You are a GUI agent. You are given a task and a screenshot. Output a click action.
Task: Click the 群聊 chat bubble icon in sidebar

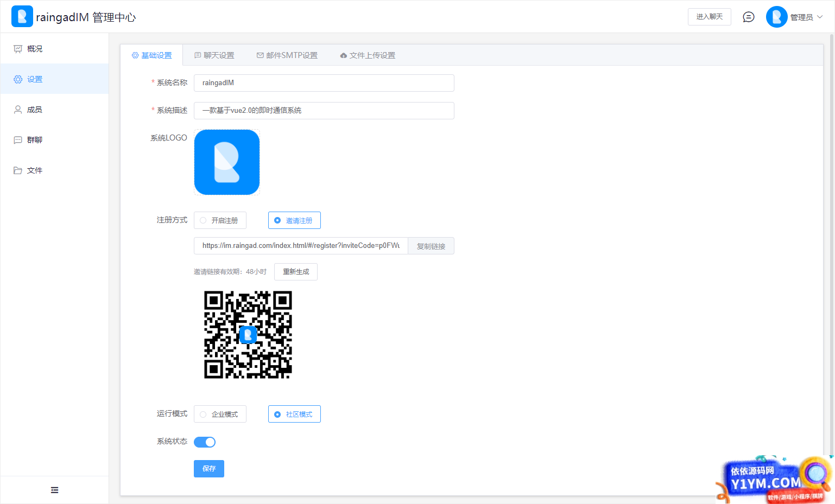(18, 140)
